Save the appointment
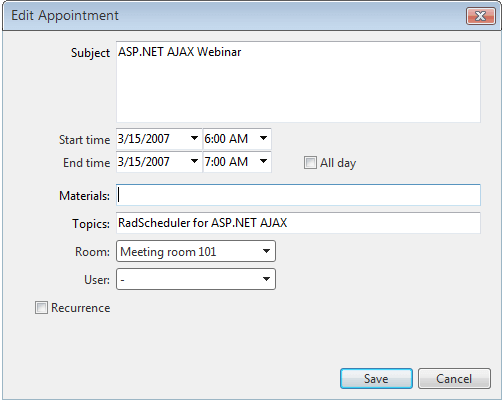Viewport: 502px width, 401px height. click(x=376, y=378)
